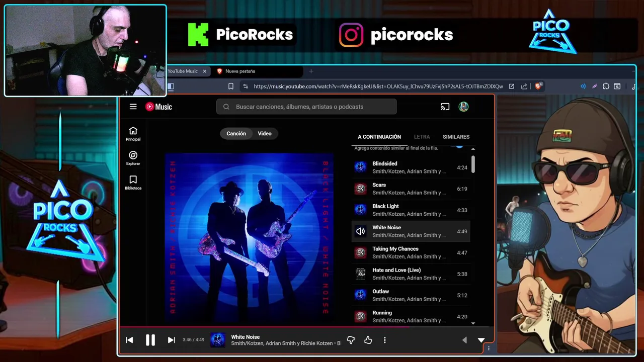
Task: Play Taking My Chances from the queue
Action: tap(411, 252)
